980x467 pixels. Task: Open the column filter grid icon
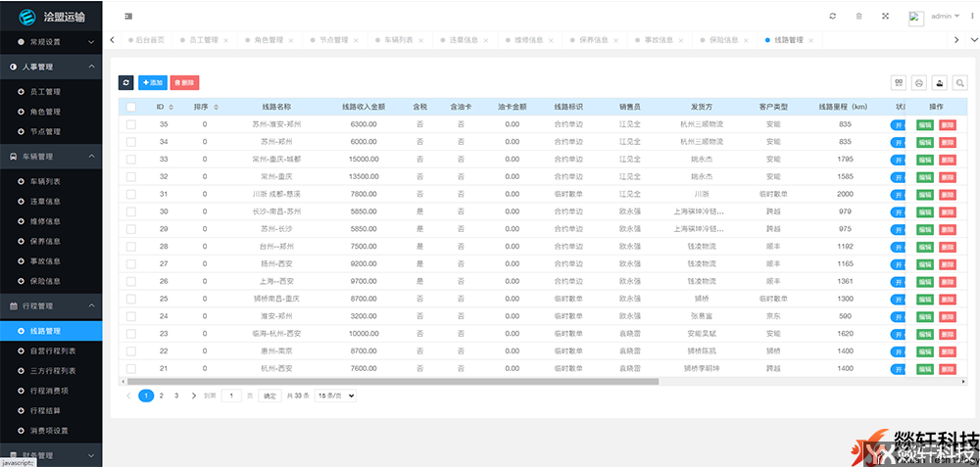coord(898,83)
